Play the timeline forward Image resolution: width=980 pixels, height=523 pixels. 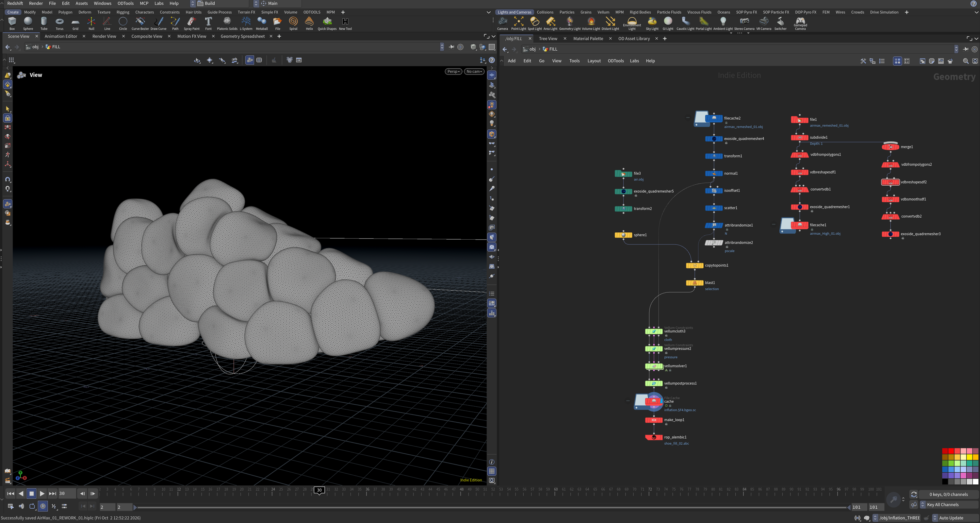coord(42,494)
